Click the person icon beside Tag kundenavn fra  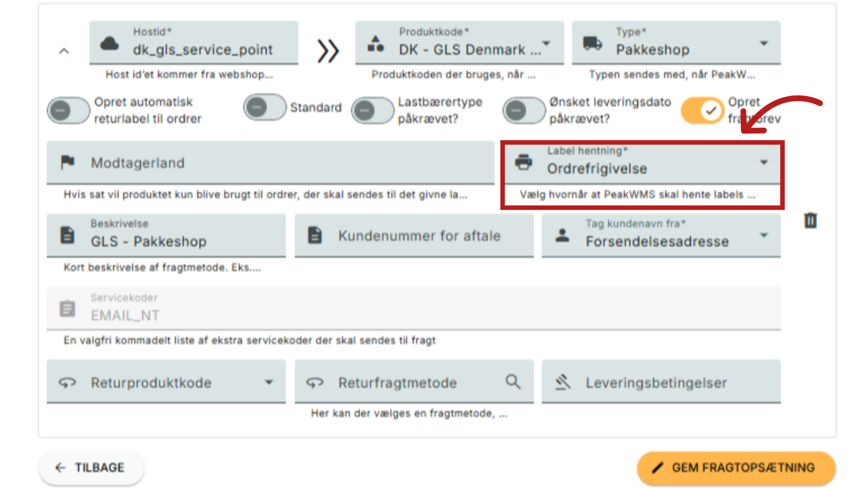(562, 235)
